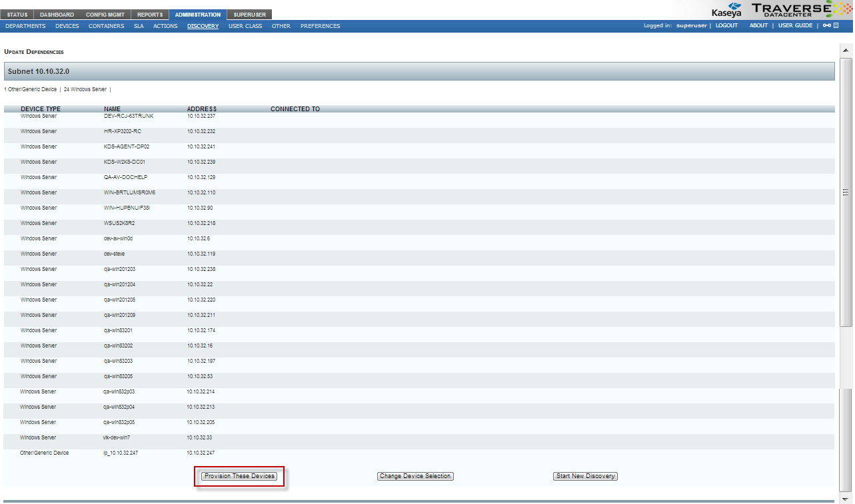The height and width of the screenshot is (504, 855).
Task: Open Preferences in the submenu
Action: [320, 26]
